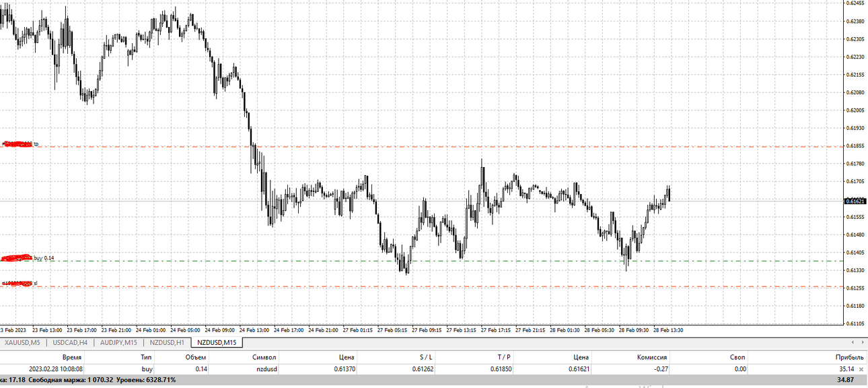Click the '24 Feb 13:00' time axis label
This screenshot has width=868, height=388.
click(255, 330)
